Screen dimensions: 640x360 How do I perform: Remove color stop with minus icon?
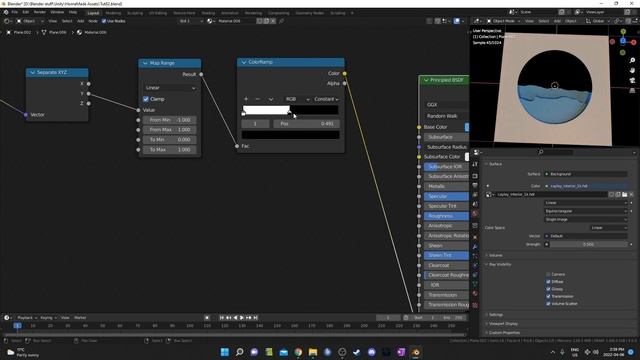(x=257, y=99)
